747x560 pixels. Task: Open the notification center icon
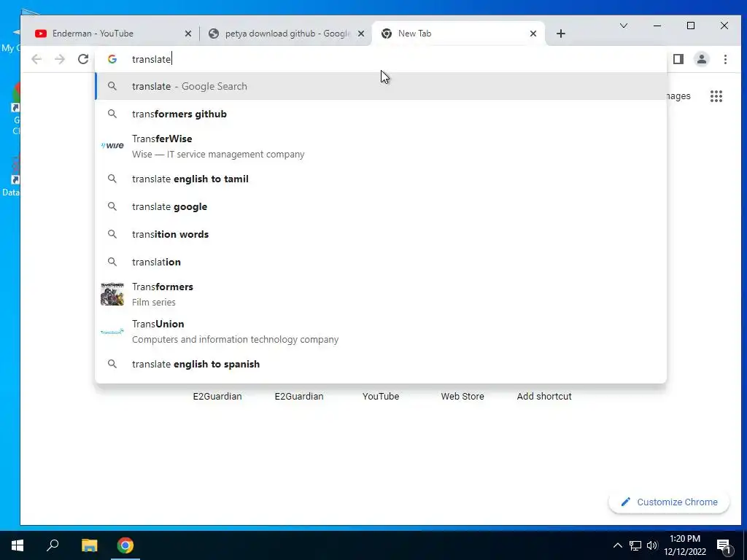pos(724,545)
